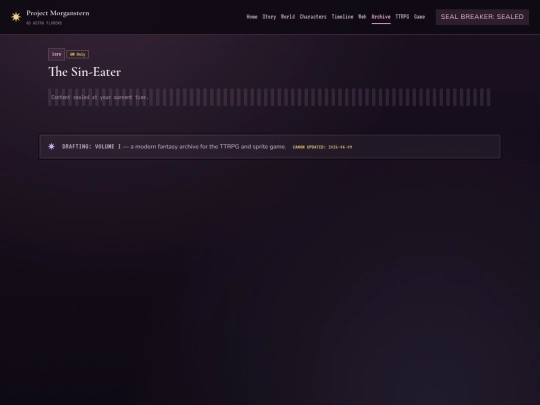This screenshot has width=540, height=405.
Task: Open the TTRPG nav item
Action: [402, 17]
